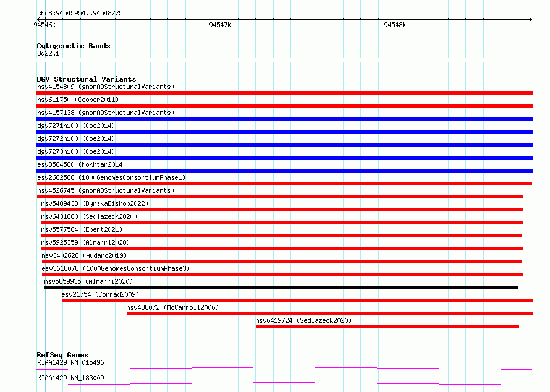Click the red bar under nsv3402628
The width and height of the screenshot is (550, 392).
click(282, 262)
